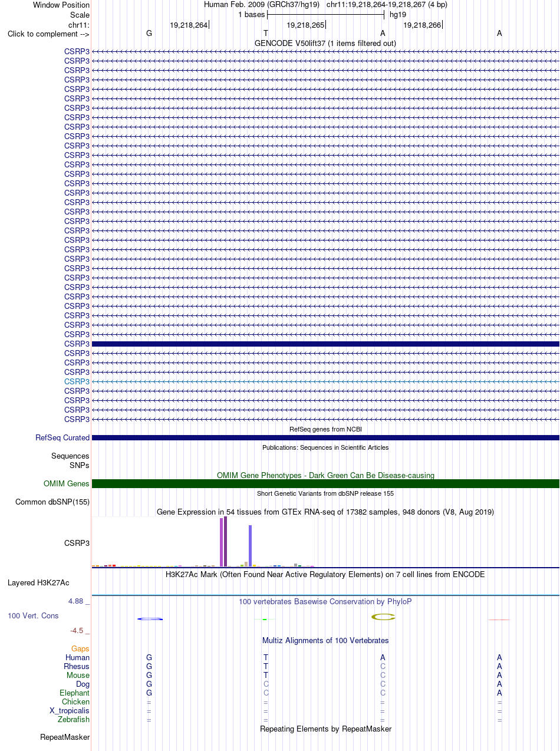Open 'Publications: Sequences in Scientific Articles' title
The width and height of the screenshot is (560, 751).
pos(325,447)
